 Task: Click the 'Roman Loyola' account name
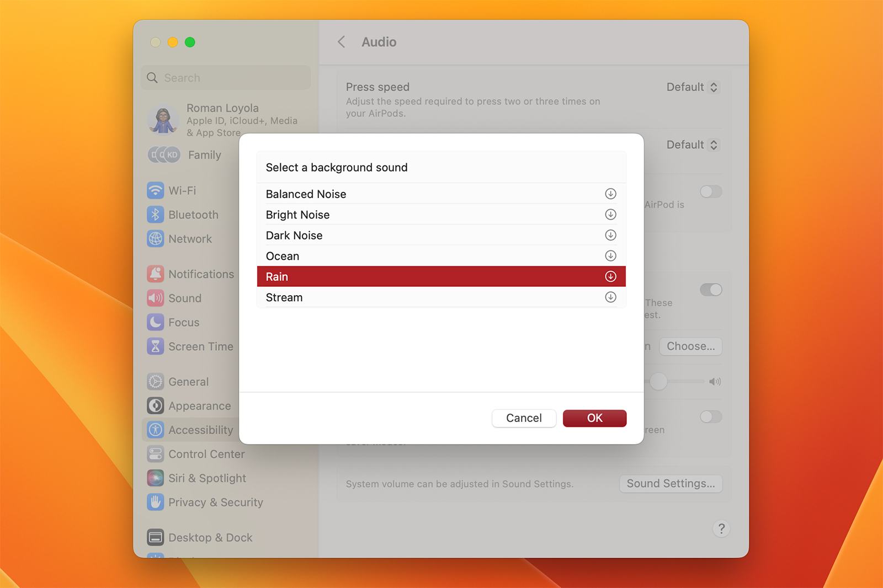pyautogui.click(x=222, y=108)
